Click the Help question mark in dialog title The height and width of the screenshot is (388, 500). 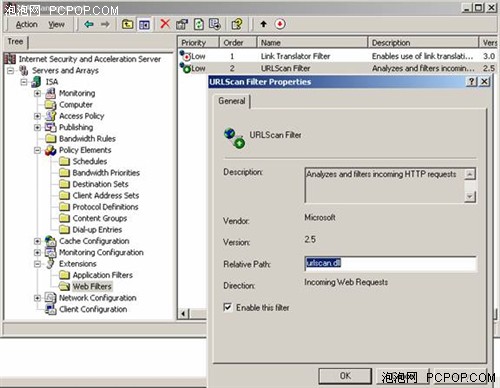point(472,81)
